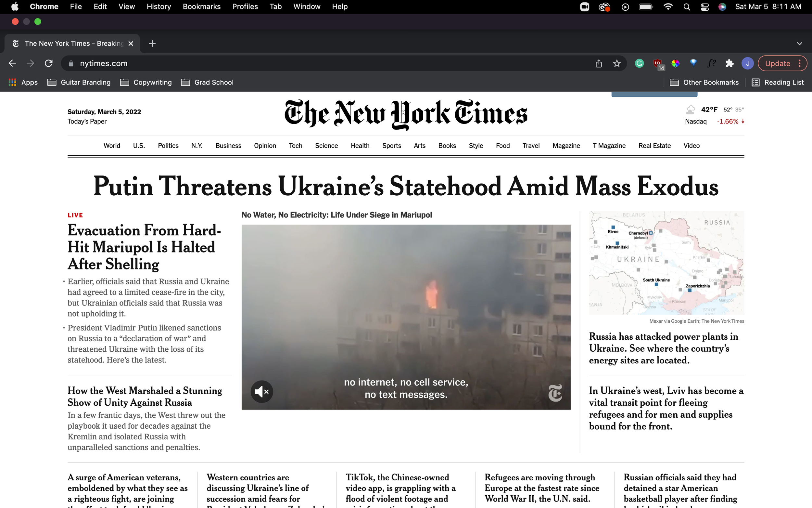Image resolution: width=812 pixels, height=508 pixels.
Task: Click the Ukraine energy sites map
Action: pyautogui.click(x=666, y=263)
